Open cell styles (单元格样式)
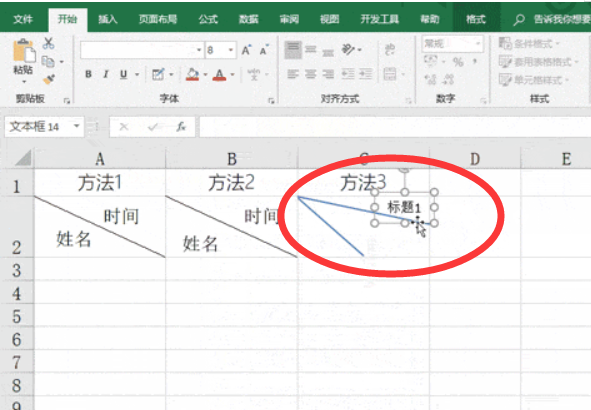591x410 pixels. point(533,80)
